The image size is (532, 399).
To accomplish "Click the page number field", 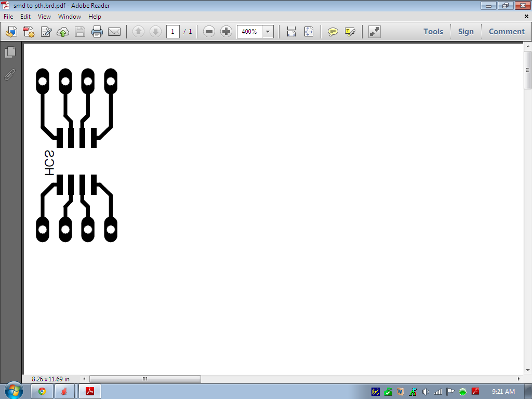I will click(172, 32).
